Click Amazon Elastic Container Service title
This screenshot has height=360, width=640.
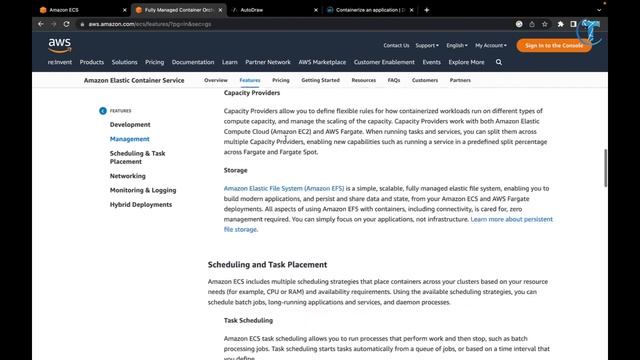(x=134, y=80)
